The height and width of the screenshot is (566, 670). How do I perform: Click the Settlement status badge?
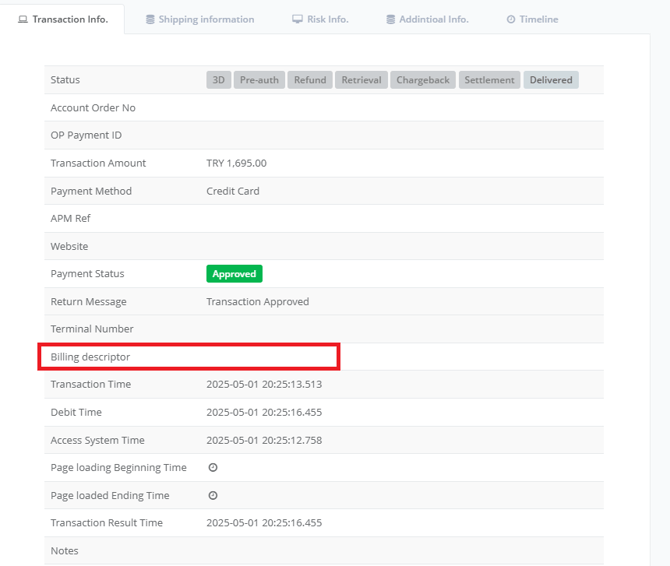point(489,80)
